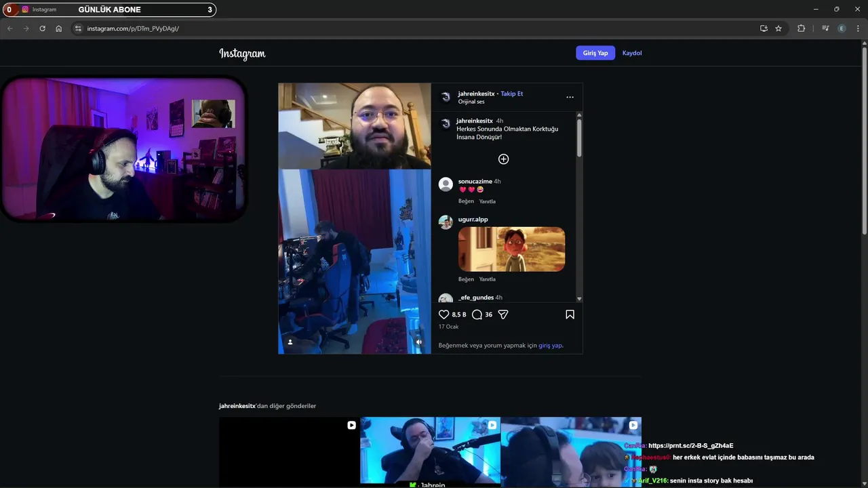Click ugurr.alpp's comment avatar
The width and height of the screenshot is (868, 488).
446,222
